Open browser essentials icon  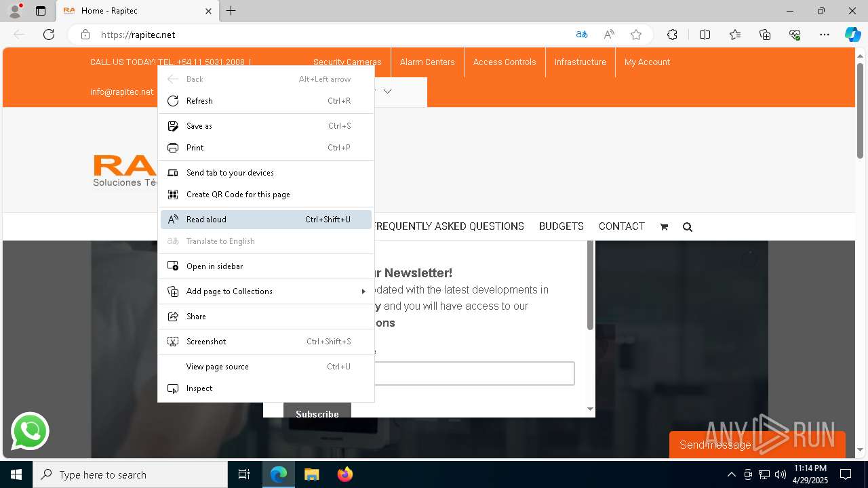coord(795,35)
